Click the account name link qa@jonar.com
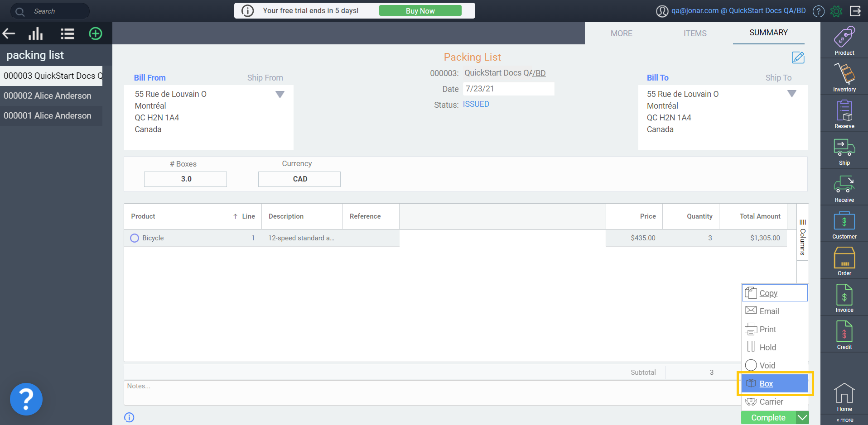The width and height of the screenshot is (868, 425). tap(738, 11)
